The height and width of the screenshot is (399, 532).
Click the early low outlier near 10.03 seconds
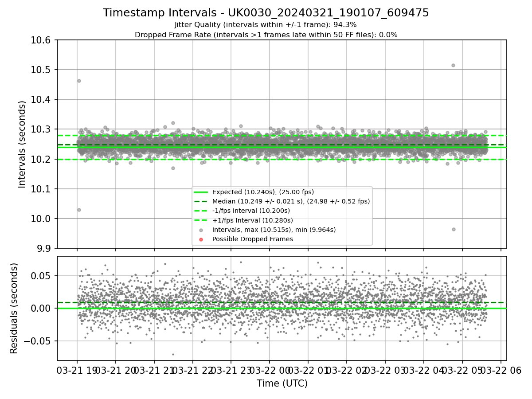(x=79, y=210)
